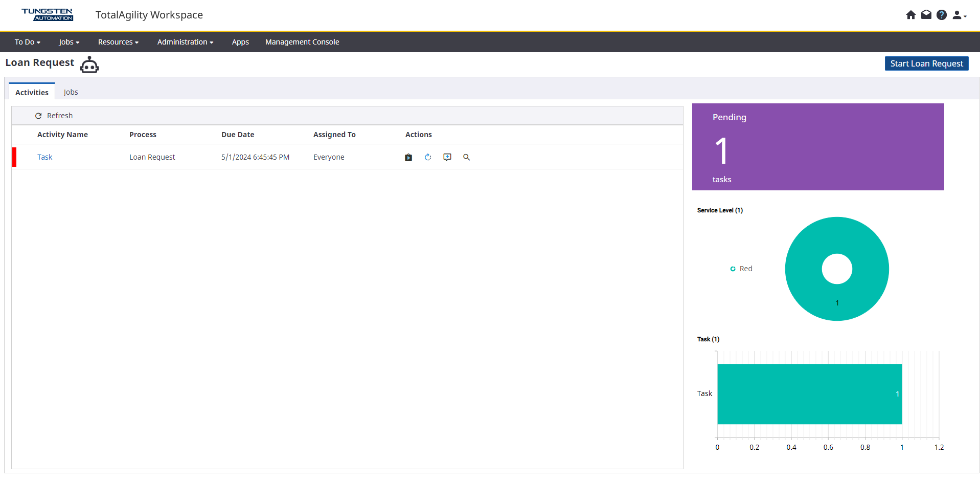980x482 pixels.
Task: Click the reassign circular arrow icon for Task
Action: (x=428, y=157)
